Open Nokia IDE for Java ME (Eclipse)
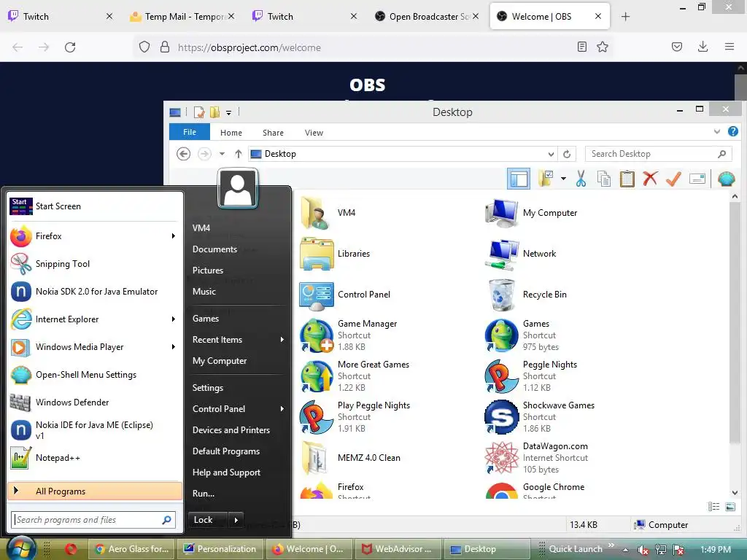Image resolution: width=747 pixels, height=560 pixels. pyautogui.click(x=94, y=430)
